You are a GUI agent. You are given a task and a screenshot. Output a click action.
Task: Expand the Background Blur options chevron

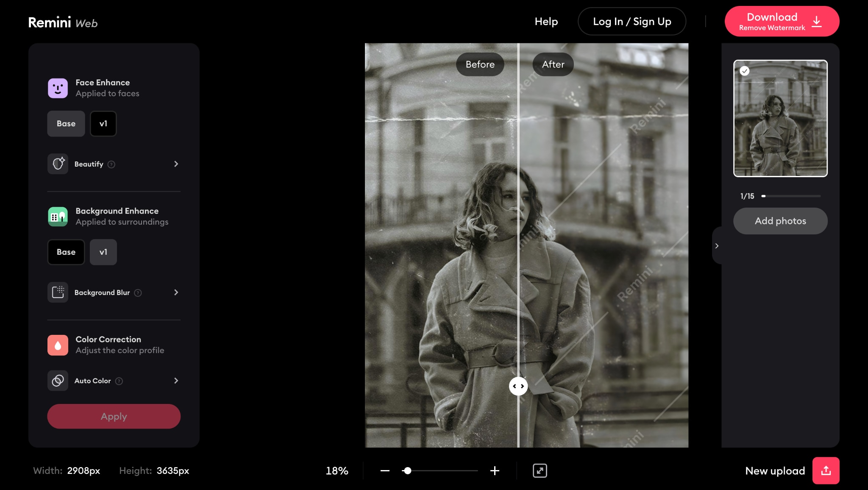tap(176, 292)
